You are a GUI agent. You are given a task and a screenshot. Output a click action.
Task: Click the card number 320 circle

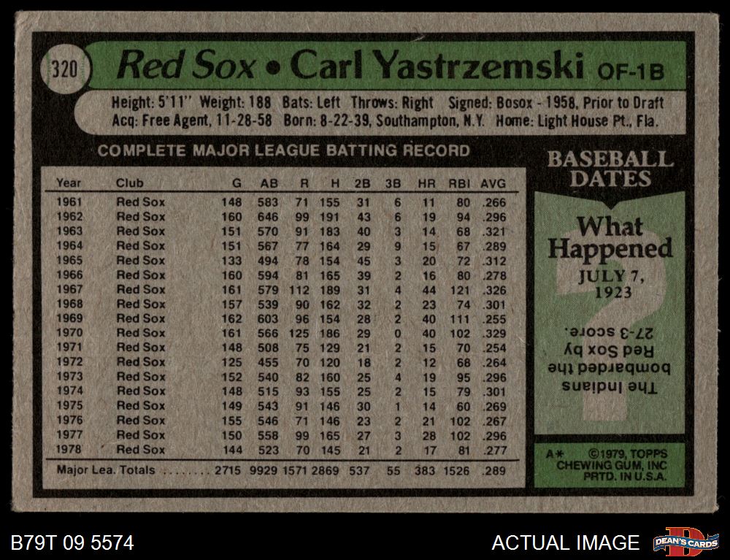(x=66, y=69)
